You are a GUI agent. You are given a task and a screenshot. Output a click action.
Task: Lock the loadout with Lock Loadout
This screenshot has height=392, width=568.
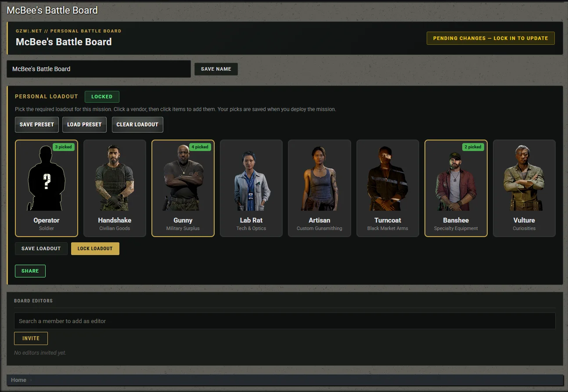click(95, 248)
